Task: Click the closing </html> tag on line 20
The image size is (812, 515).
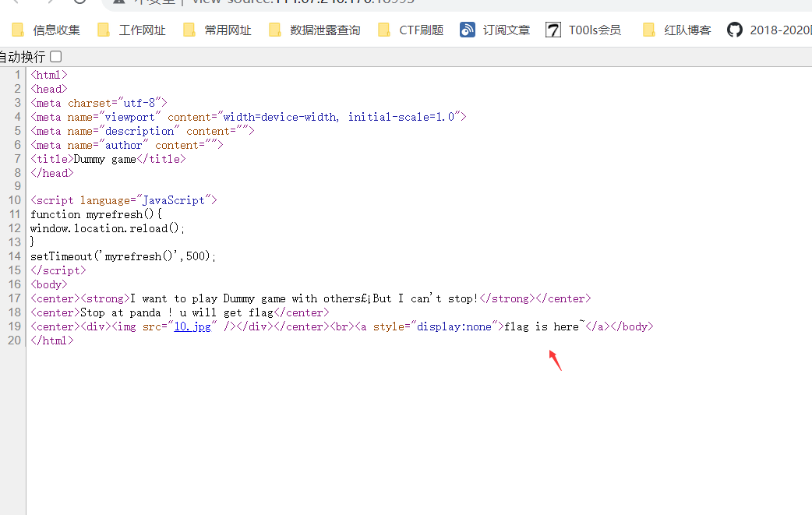Action: tap(51, 340)
